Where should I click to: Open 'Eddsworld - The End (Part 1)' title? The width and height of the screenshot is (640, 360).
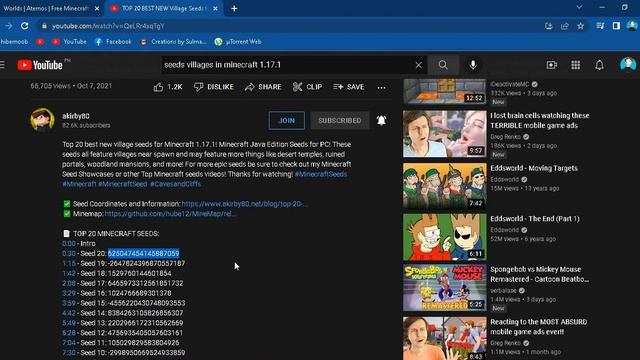(x=535, y=219)
